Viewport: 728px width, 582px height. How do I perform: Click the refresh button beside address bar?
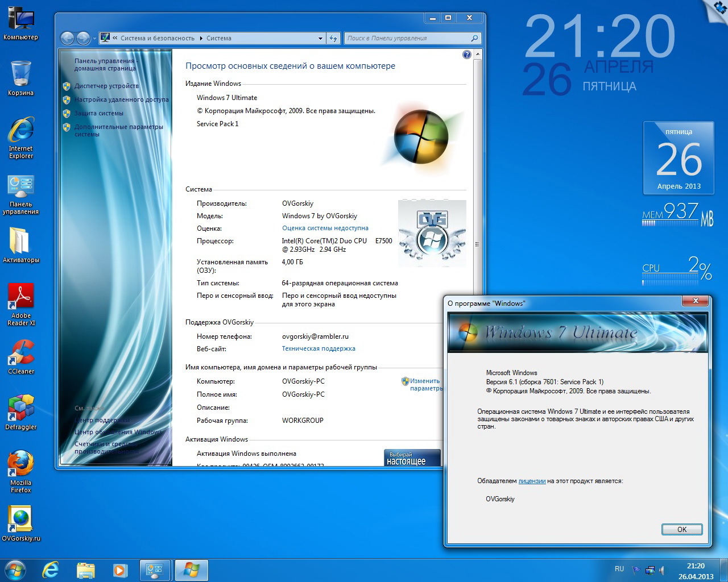coord(334,38)
